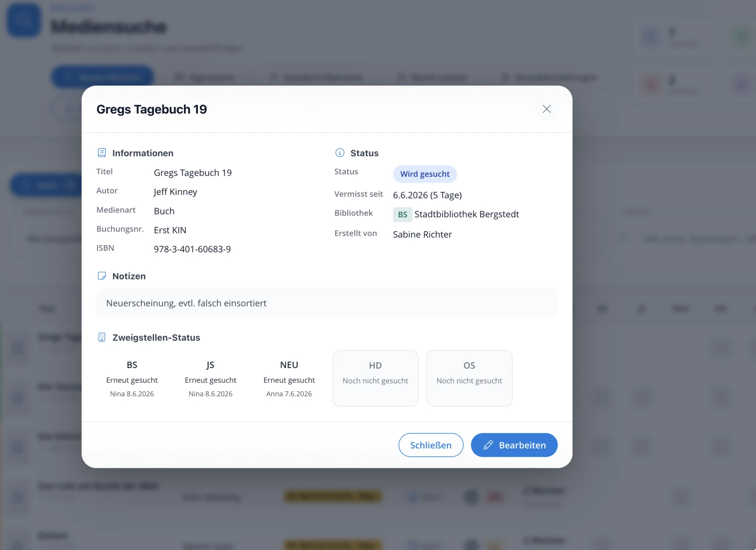The width and height of the screenshot is (756, 550).
Task: Click the Bearbeiten button
Action: 514,445
